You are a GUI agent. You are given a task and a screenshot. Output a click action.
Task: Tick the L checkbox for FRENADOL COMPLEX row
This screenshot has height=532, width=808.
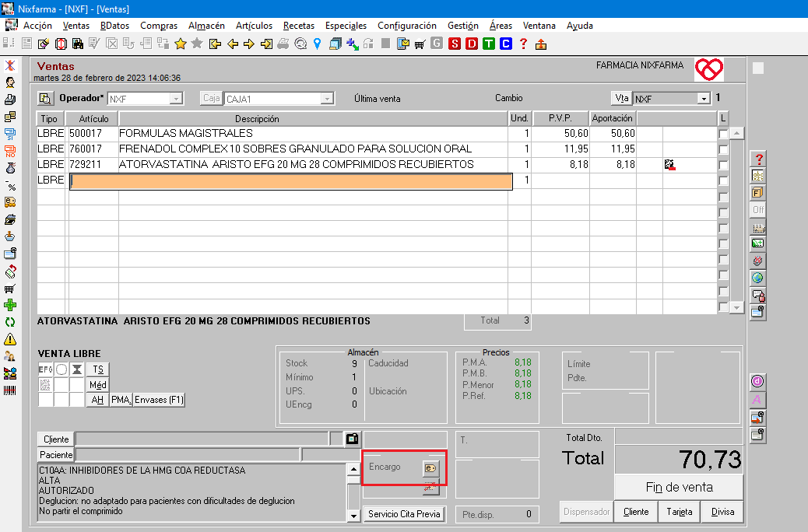click(723, 149)
